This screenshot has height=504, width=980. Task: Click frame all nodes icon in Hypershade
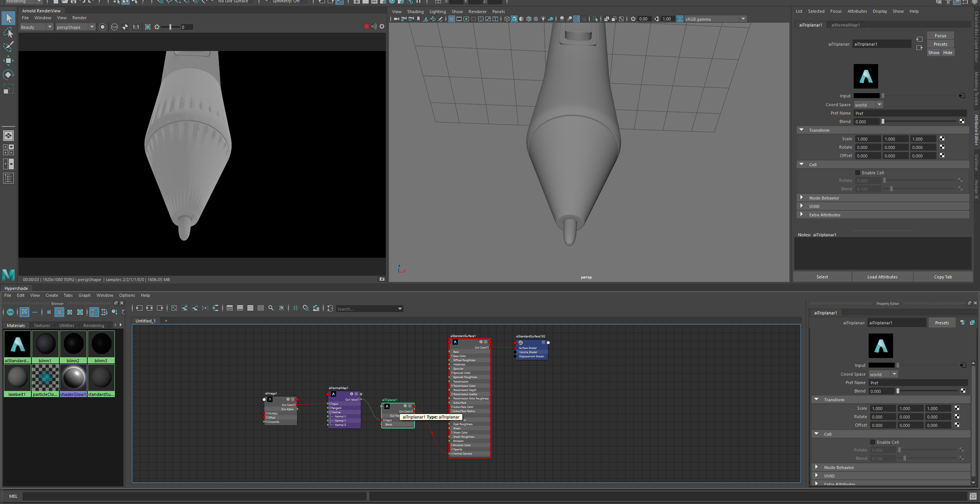click(x=174, y=308)
